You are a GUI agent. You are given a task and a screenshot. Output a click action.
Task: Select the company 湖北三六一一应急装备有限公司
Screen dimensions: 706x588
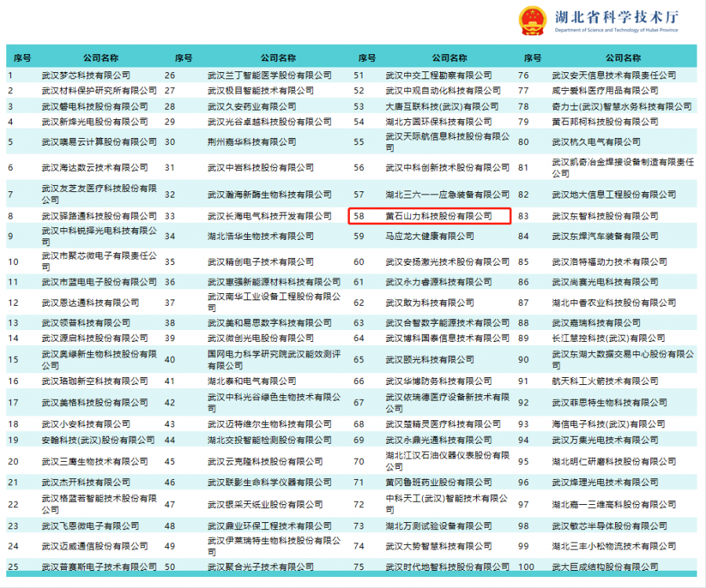448,194
